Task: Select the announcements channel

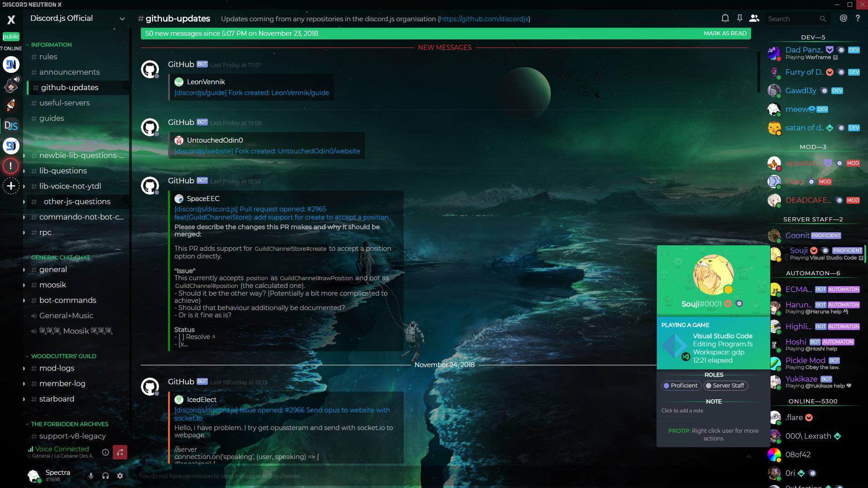Action: [77, 72]
